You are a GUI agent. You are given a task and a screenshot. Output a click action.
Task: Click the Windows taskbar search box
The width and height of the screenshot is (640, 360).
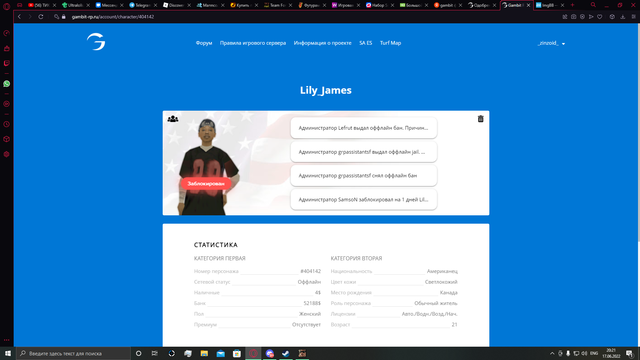pos(73,353)
